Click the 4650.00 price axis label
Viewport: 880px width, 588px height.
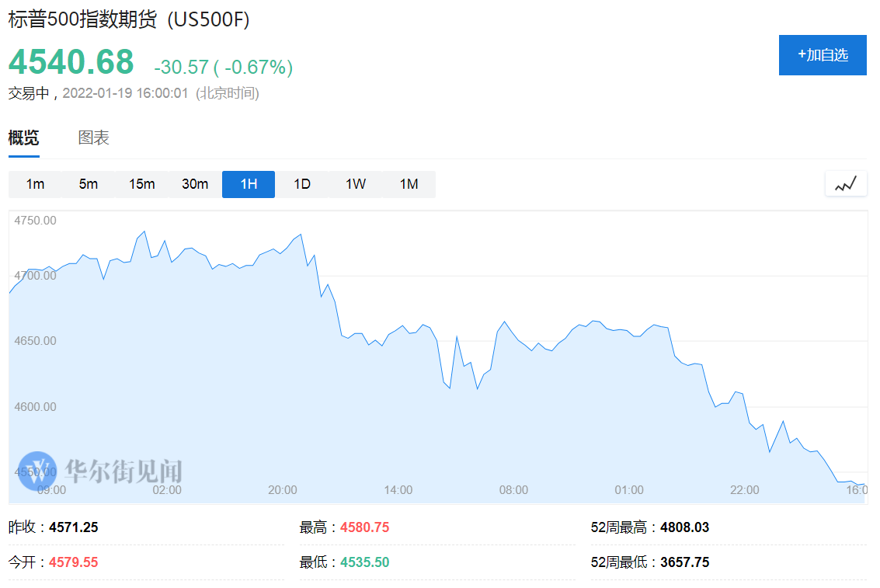click(x=36, y=341)
